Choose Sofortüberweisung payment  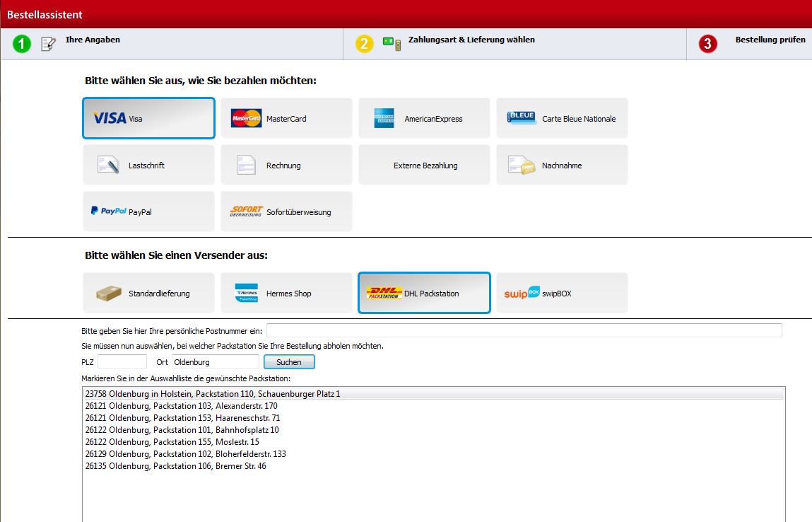pos(286,211)
